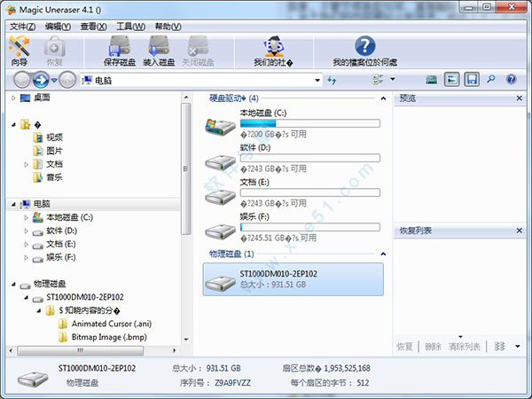Select Bitmap Image (.bmp) folder

103,337
